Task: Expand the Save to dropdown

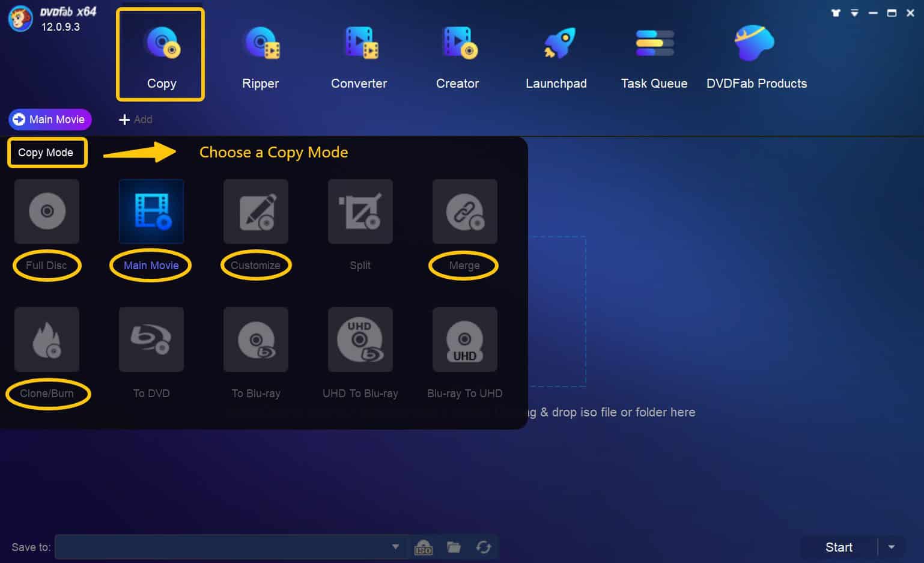Action: [x=395, y=547]
